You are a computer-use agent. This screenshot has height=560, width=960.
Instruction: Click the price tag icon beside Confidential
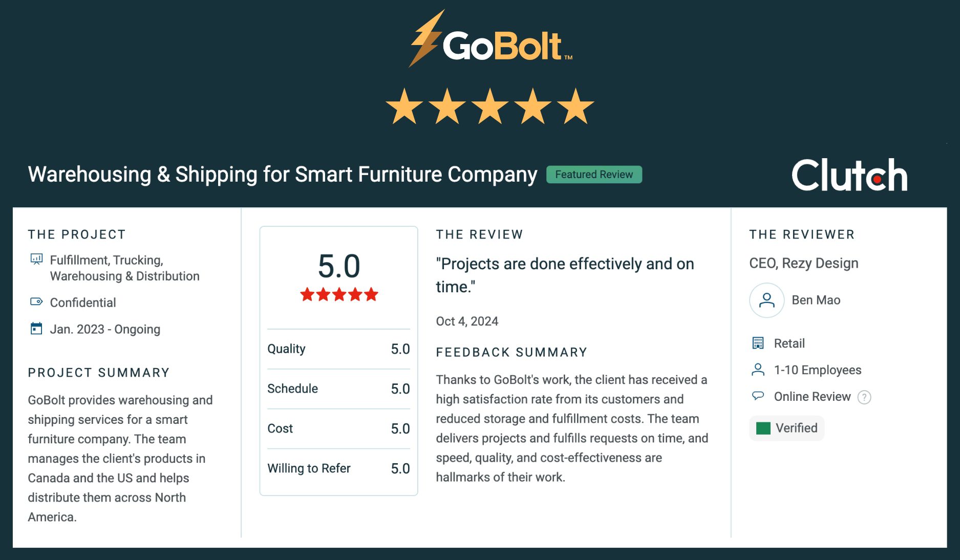point(36,301)
